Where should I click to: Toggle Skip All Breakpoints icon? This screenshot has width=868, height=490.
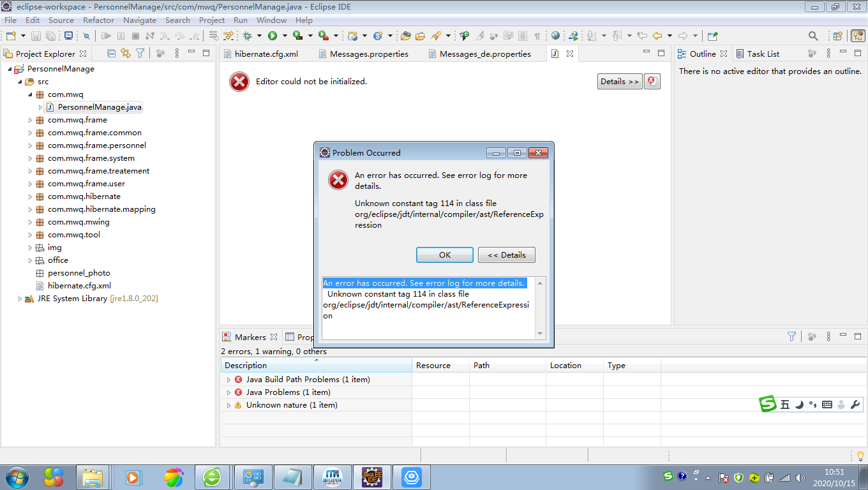[x=86, y=36]
